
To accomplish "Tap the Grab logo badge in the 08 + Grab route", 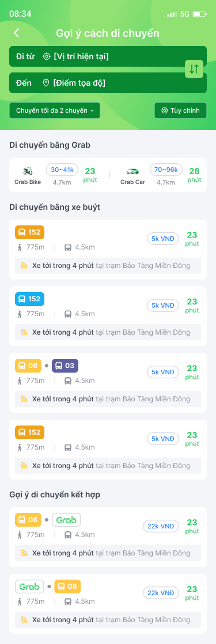I will coord(66,520).
